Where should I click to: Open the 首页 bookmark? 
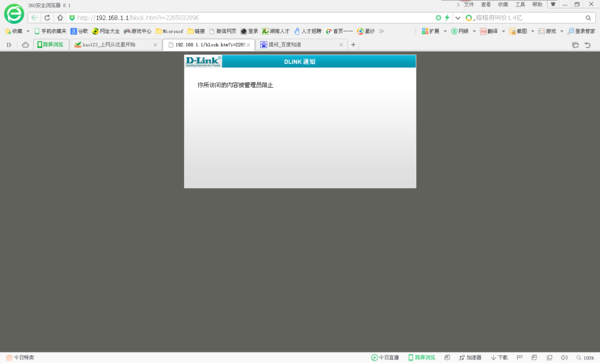pyautogui.click(x=339, y=31)
